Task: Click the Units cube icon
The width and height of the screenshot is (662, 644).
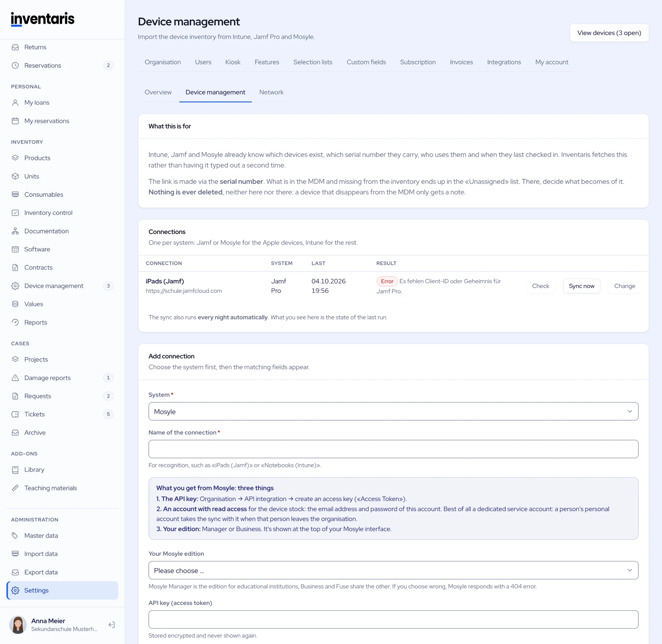Action: [15, 176]
